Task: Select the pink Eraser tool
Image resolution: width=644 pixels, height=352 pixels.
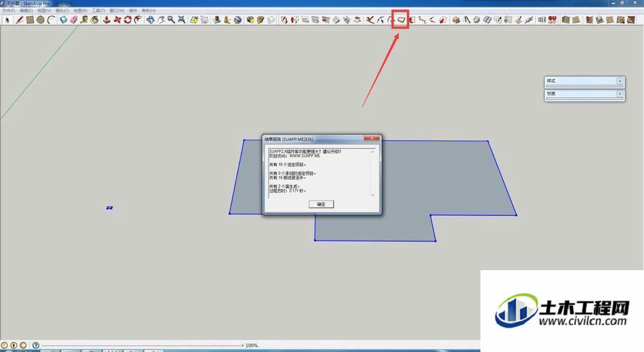Action: 73,20
